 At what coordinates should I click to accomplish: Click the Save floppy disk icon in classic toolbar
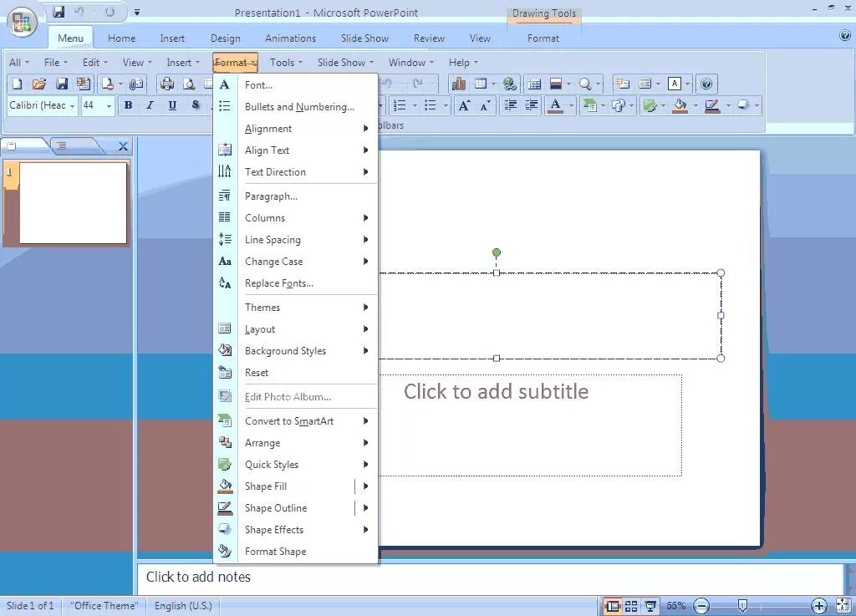pos(62,84)
